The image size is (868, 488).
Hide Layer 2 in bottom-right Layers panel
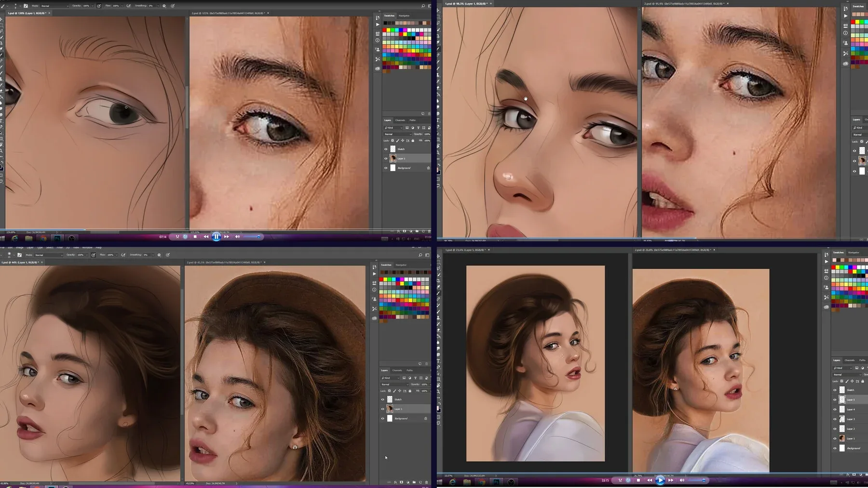coord(835,429)
